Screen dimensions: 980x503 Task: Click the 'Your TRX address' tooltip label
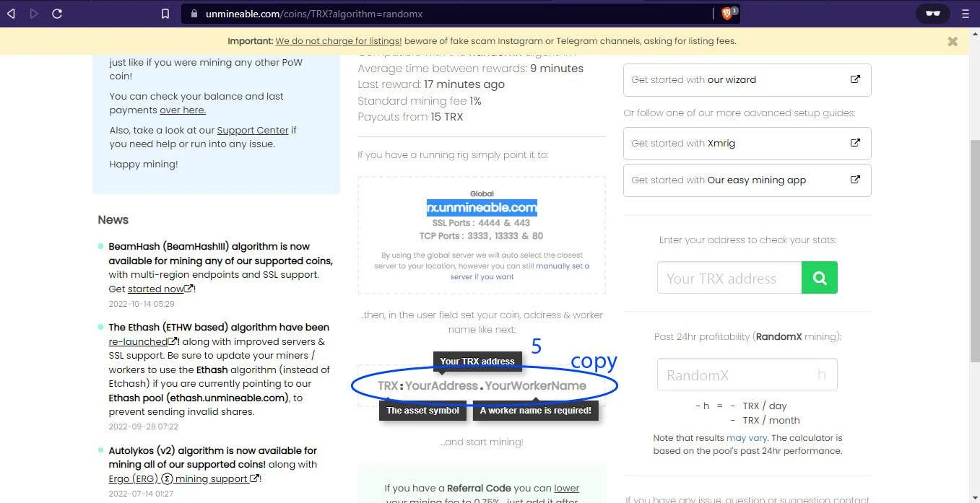(477, 362)
